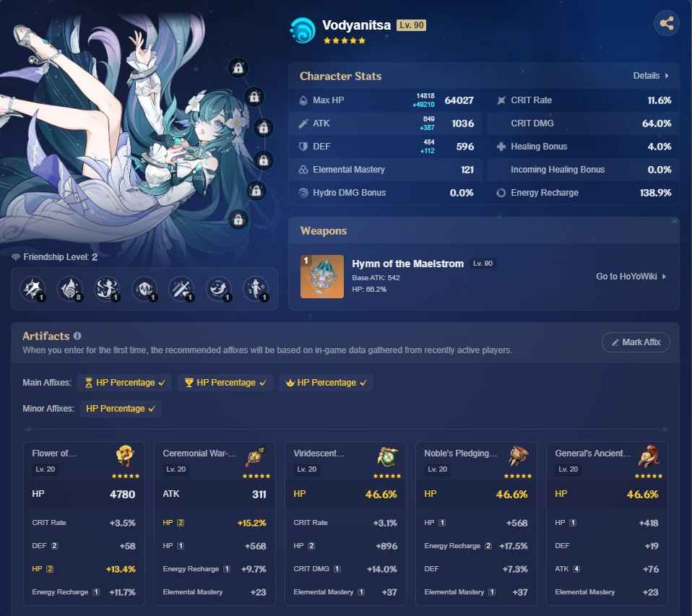Click the Viridescent HP 46.6% main stat
The height and width of the screenshot is (616, 692).
[x=345, y=494]
